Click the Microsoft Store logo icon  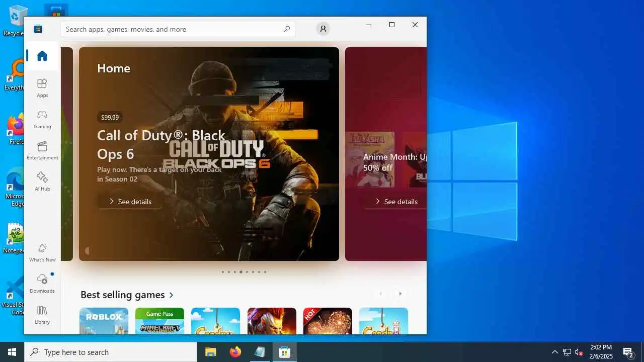tap(38, 29)
